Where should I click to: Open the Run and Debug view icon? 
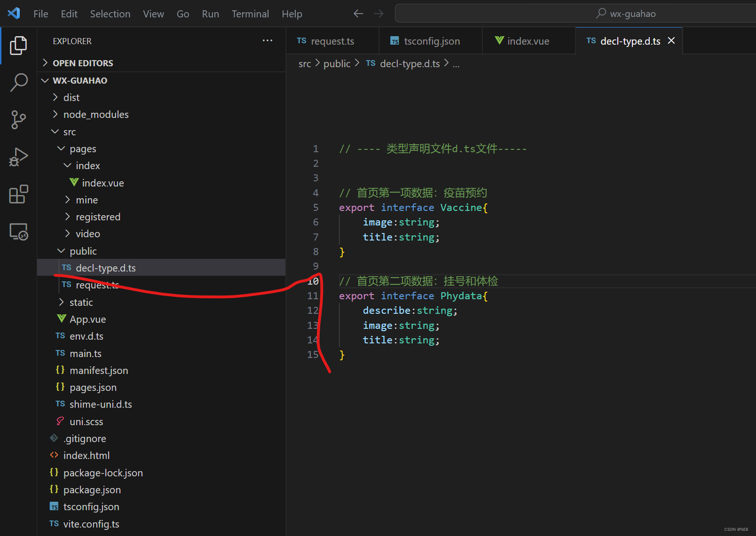tap(18, 157)
